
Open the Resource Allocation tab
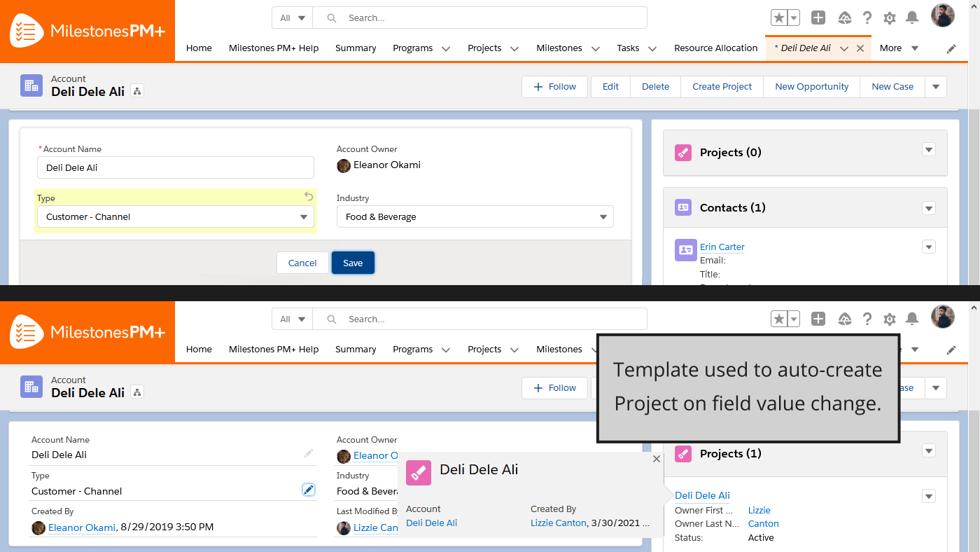pos(715,48)
